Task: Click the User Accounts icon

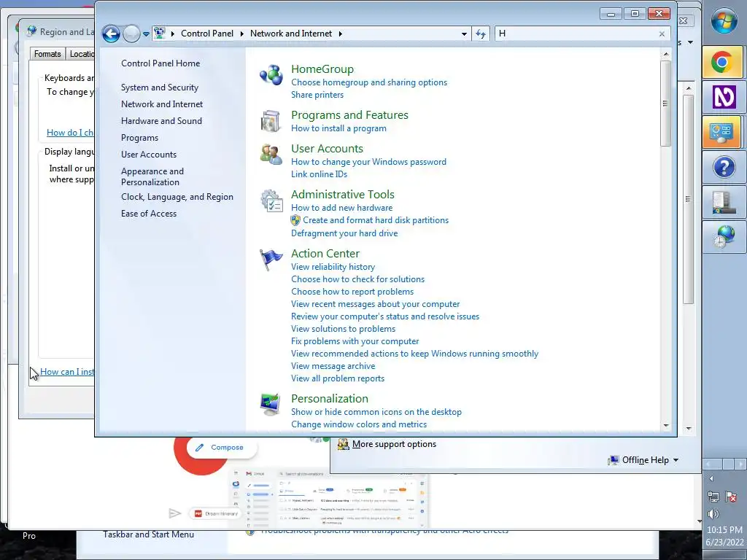Action: 271,155
